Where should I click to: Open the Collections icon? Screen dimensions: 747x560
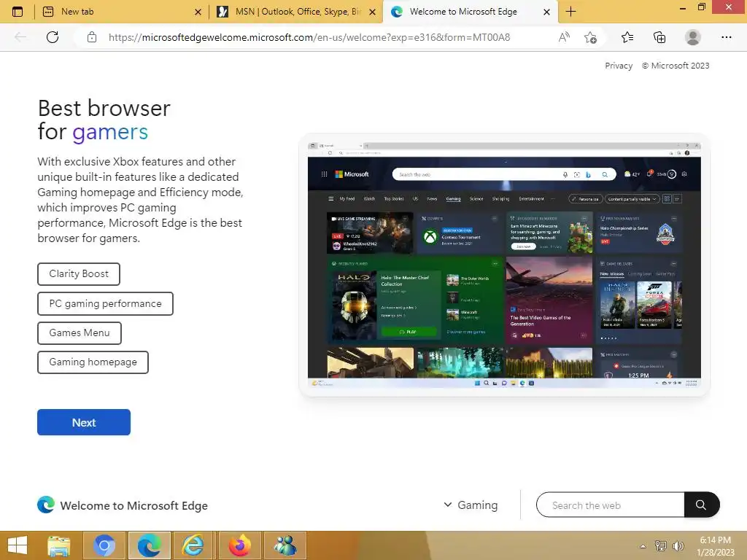tap(659, 37)
